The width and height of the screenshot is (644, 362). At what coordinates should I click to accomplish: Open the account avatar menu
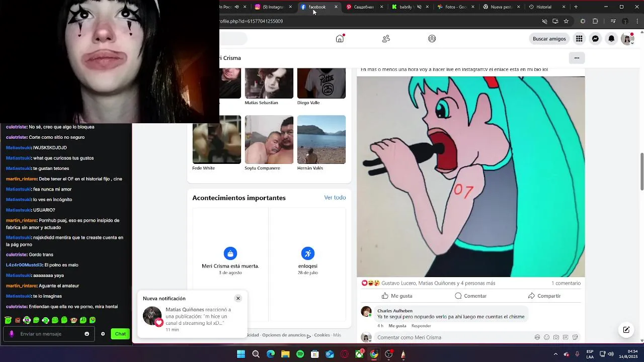coord(627,39)
